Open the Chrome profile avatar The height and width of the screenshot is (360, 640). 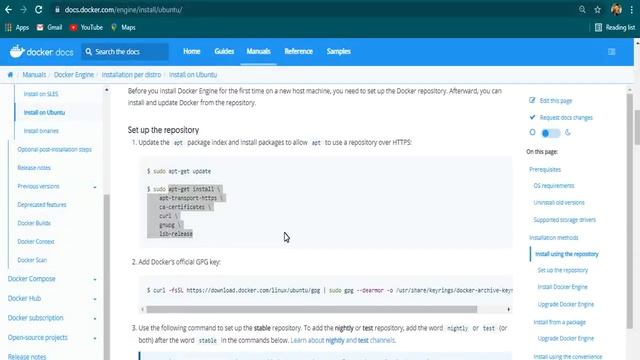[616, 9]
